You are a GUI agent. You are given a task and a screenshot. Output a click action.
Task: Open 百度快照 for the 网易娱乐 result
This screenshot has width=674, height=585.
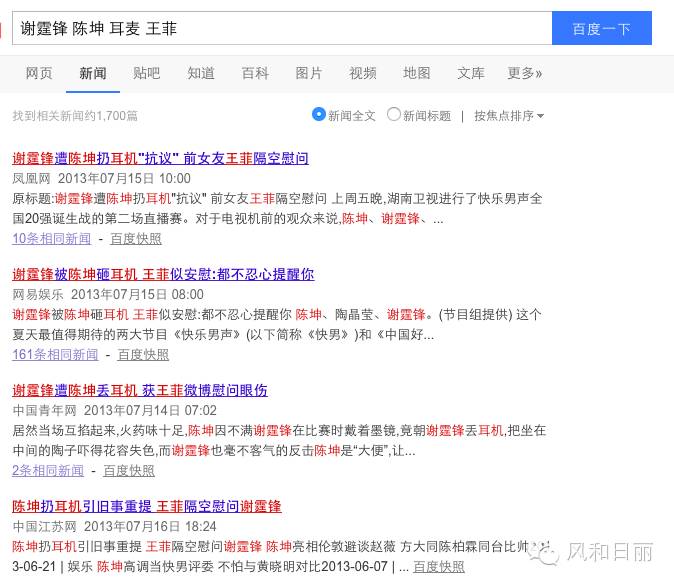point(143,355)
